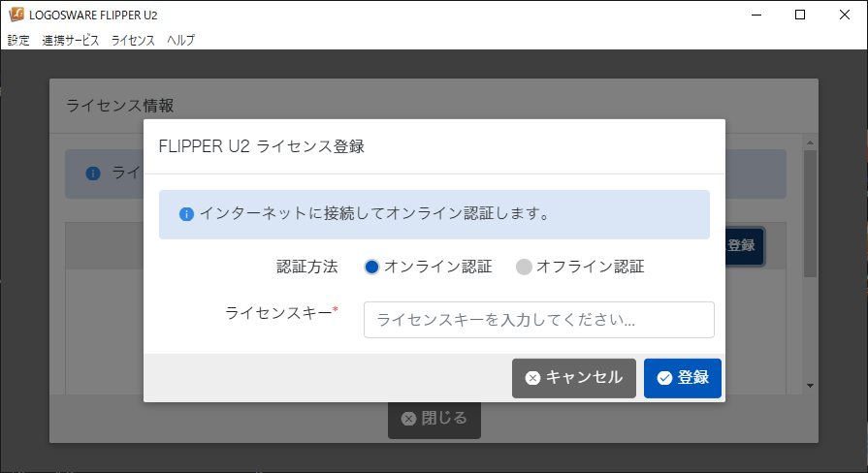Maximize the FLIPPER U2 window

click(x=800, y=15)
